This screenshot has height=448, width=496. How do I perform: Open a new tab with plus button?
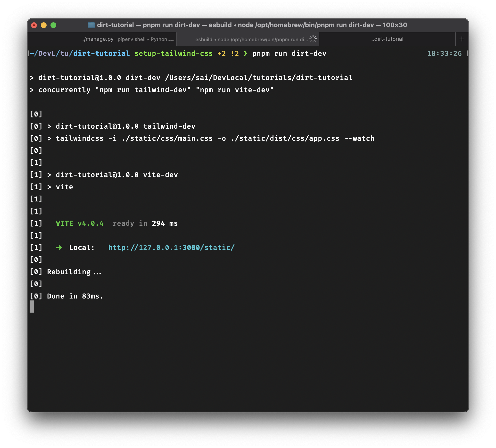462,39
